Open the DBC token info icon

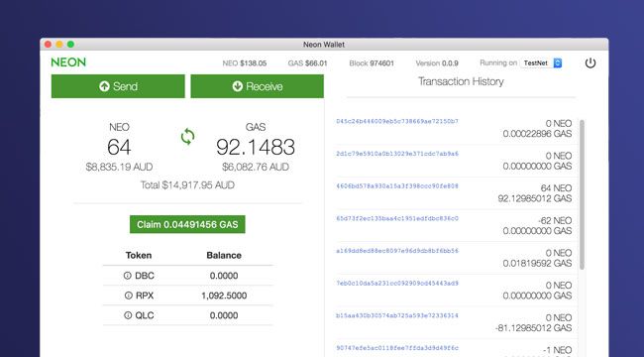pos(128,276)
